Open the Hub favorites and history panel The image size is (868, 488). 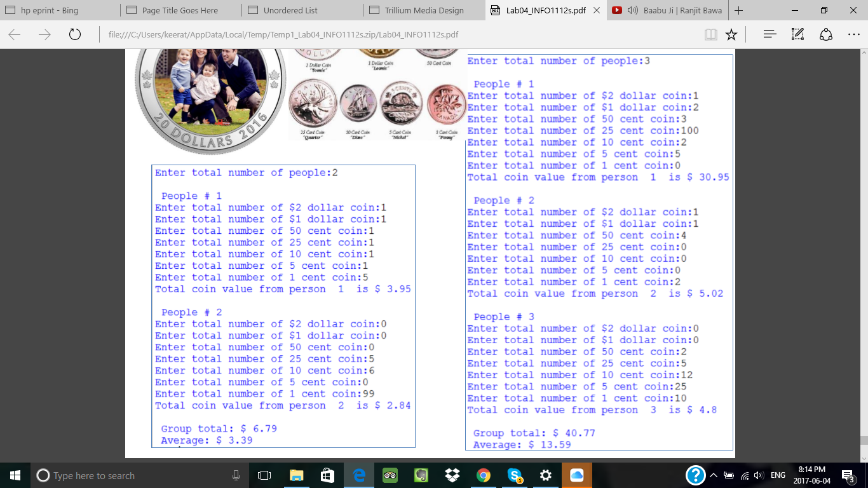pyautogui.click(x=770, y=34)
